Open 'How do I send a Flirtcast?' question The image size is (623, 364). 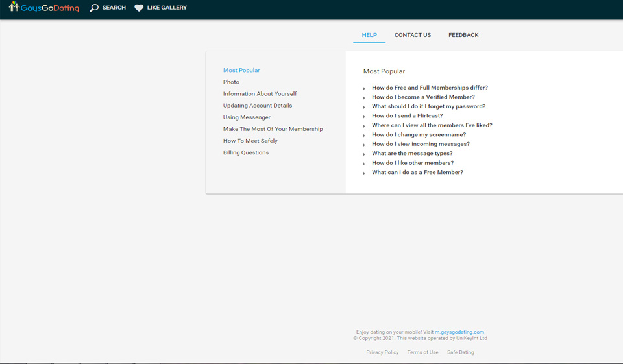pyautogui.click(x=407, y=115)
